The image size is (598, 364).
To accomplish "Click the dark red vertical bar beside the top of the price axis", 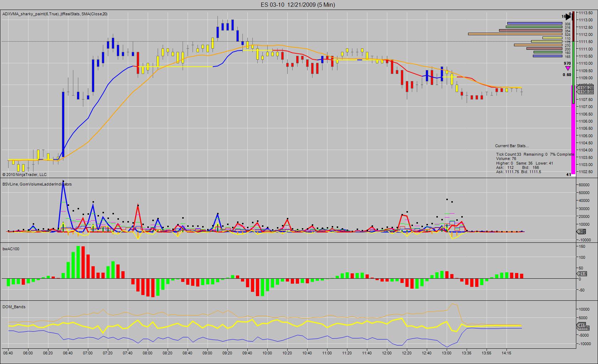I will [x=573, y=26].
